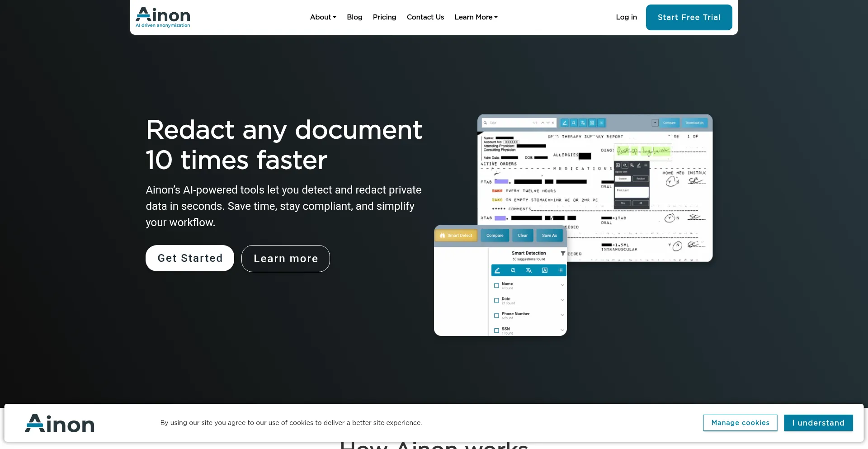Select the search icon in Smart Detection toolbar
868x449 pixels.
pyautogui.click(x=513, y=270)
